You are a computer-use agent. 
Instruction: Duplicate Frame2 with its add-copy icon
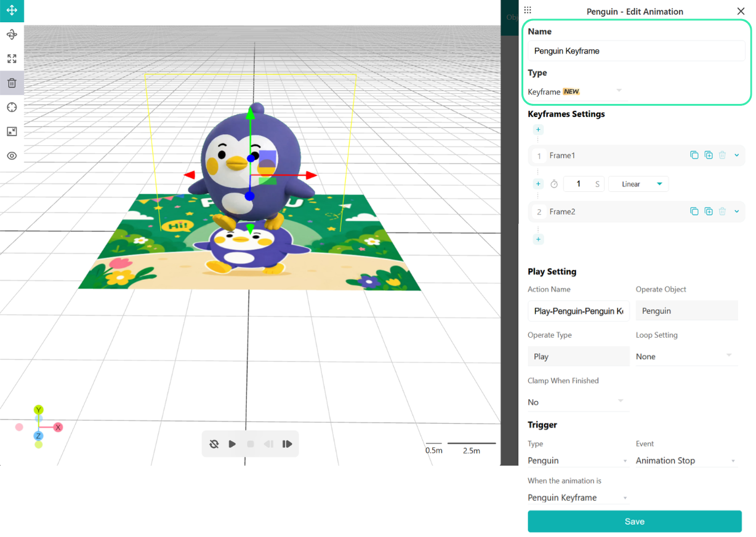(709, 212)
